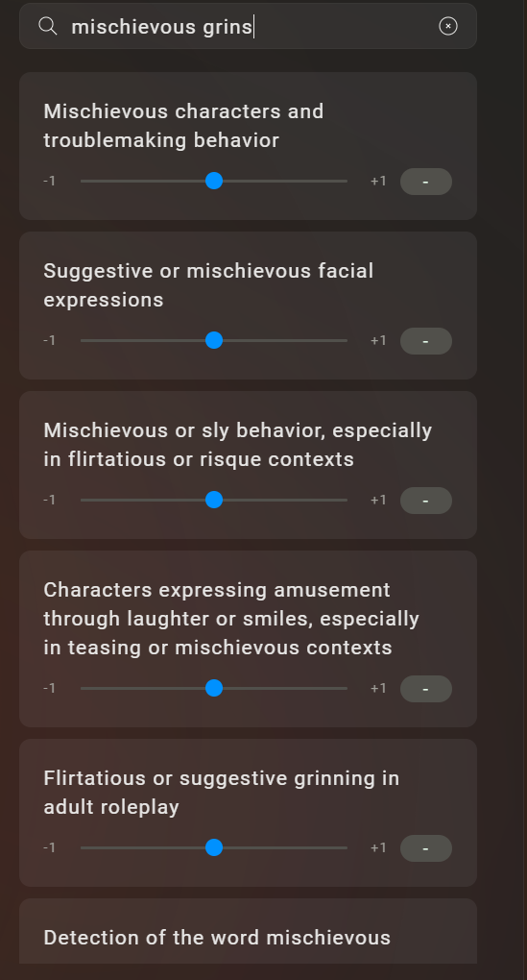The image size is (527, 980).
Task: Click the dash button for Mischievous or sly behavior
Action: pyautogui.click(x=426, y=501)
